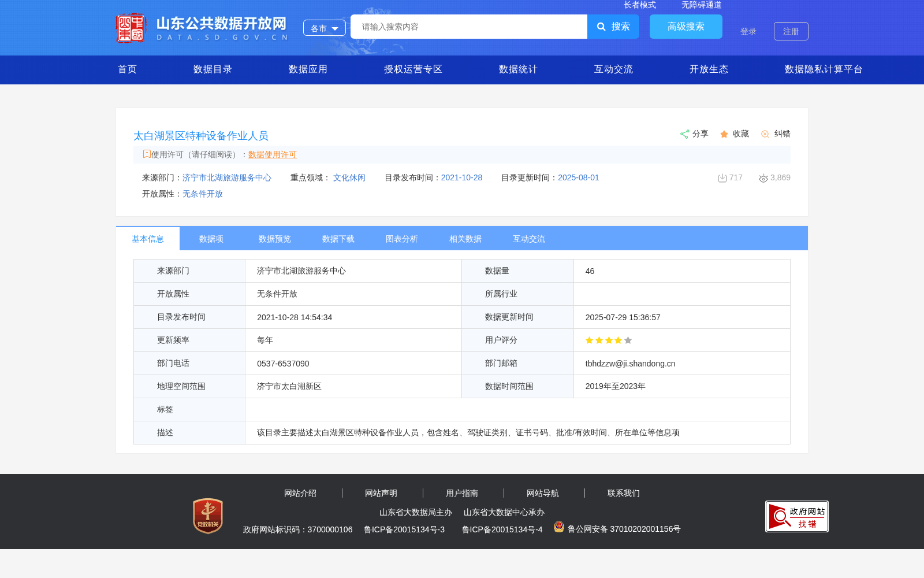This screenshot has height=578, width=924.
Task: Click the 收藏 label
Action: tap(741, 134)
